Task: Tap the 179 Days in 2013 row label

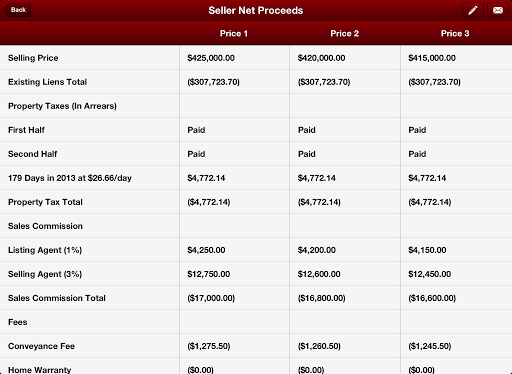Action: point(70,178)
